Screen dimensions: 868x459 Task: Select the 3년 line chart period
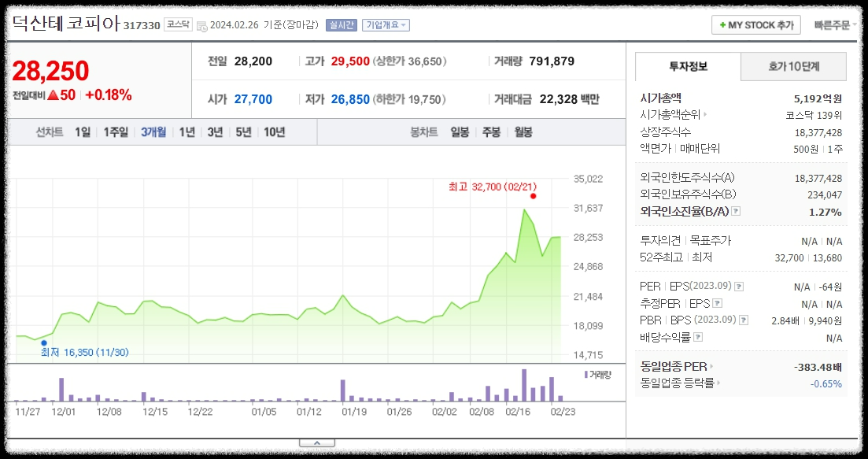click(x=216, y=132)
